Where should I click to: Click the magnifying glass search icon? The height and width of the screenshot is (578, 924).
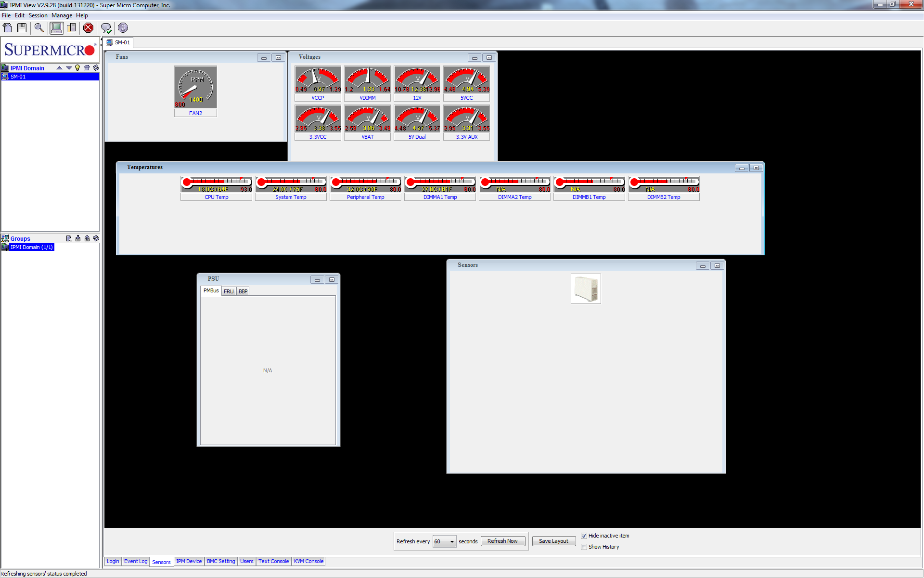click(x=39, y=28)
